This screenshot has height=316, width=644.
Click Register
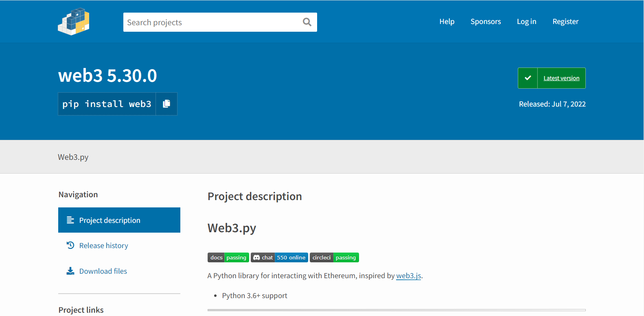click(565, 22)
